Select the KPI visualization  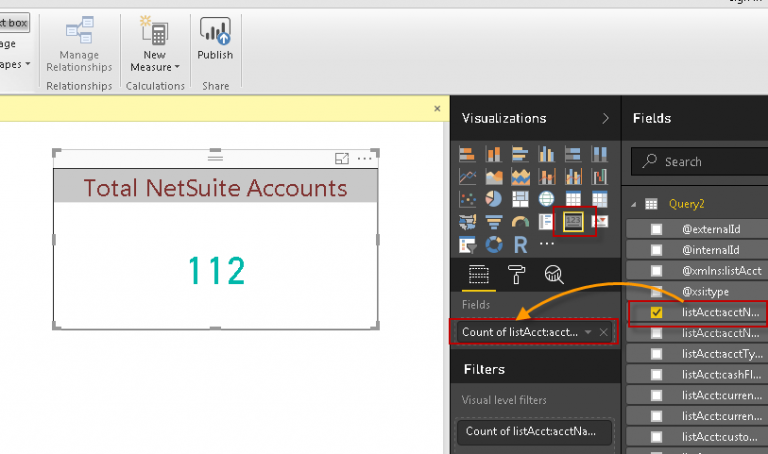click(600, 222)
